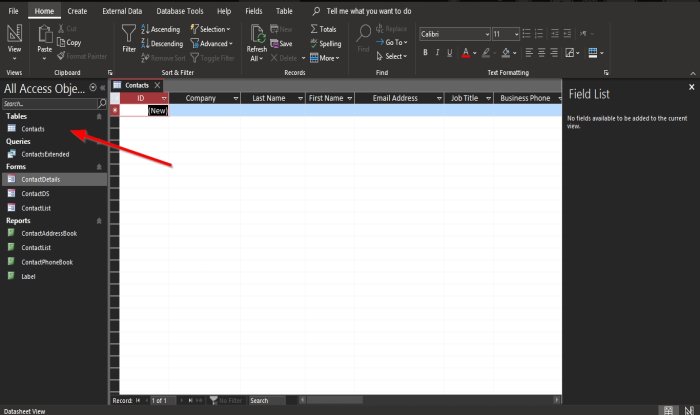
Task: Save the current record
Action: point(281,43)
